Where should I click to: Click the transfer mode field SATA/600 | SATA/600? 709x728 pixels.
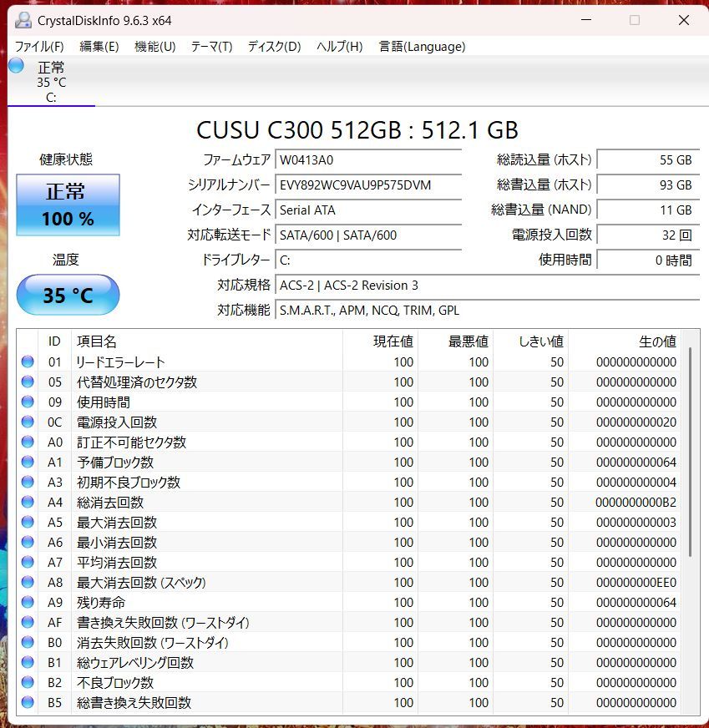[x=368, y=235]
